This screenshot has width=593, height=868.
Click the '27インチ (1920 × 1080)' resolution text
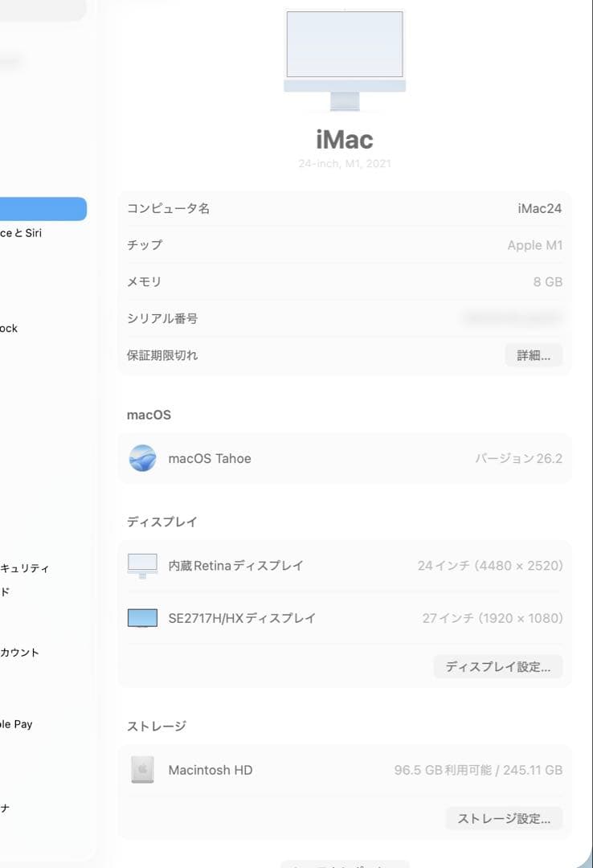(x=493, y=618)
